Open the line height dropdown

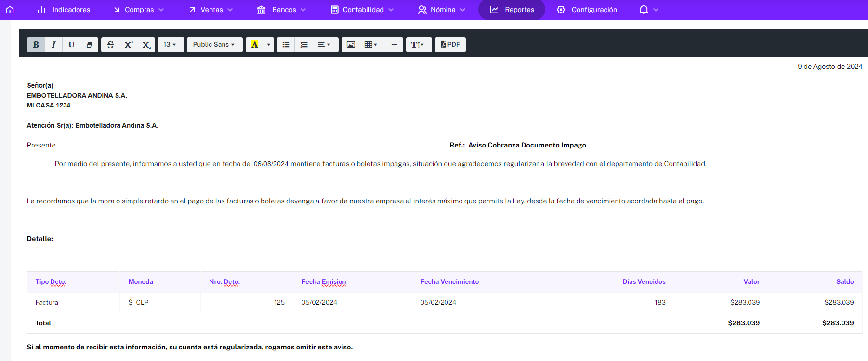pyautogui.click(x=418, y=45)
